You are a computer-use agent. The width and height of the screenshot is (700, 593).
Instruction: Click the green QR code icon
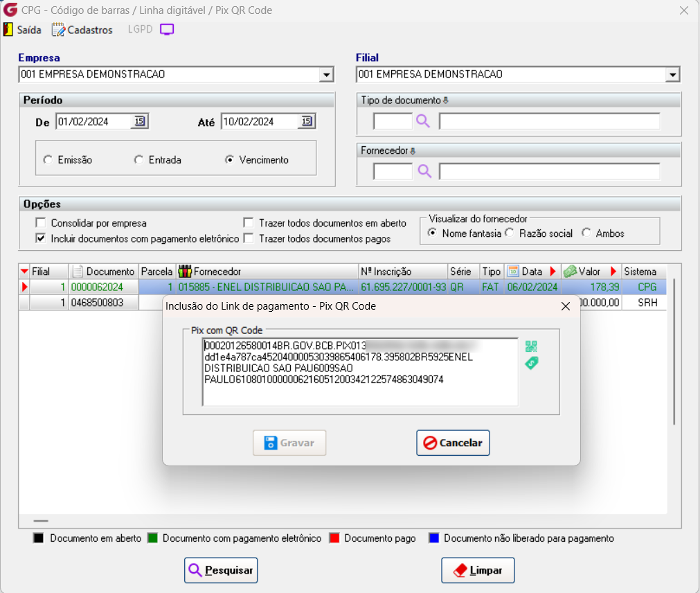coord(531,346)
